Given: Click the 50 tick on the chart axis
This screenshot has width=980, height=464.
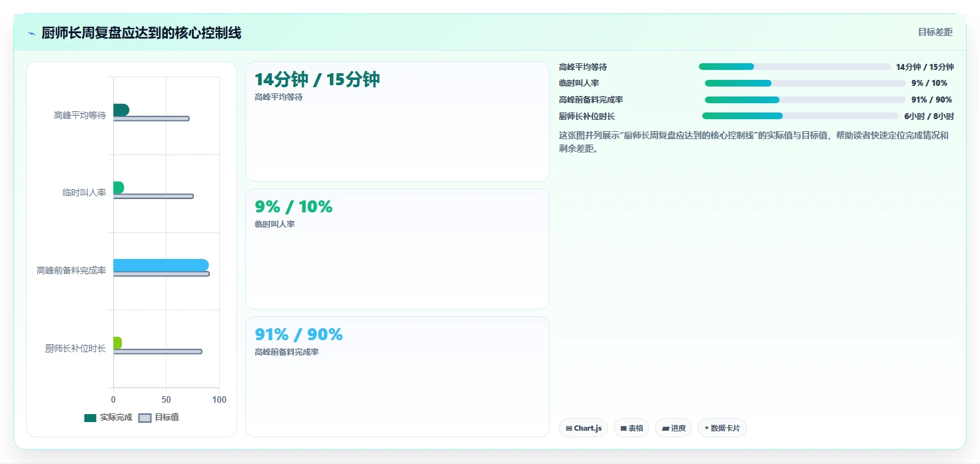Looking at the screenshot, I should coord(166,399).
